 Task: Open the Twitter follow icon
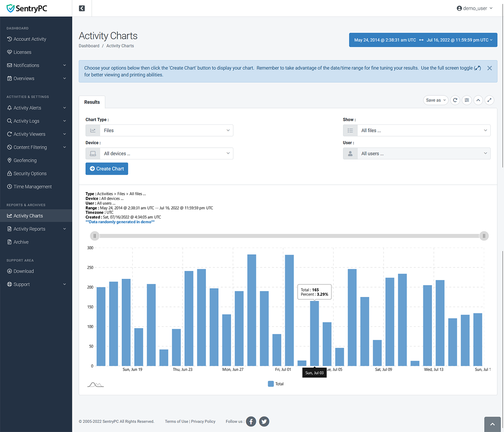pos(264,421)
